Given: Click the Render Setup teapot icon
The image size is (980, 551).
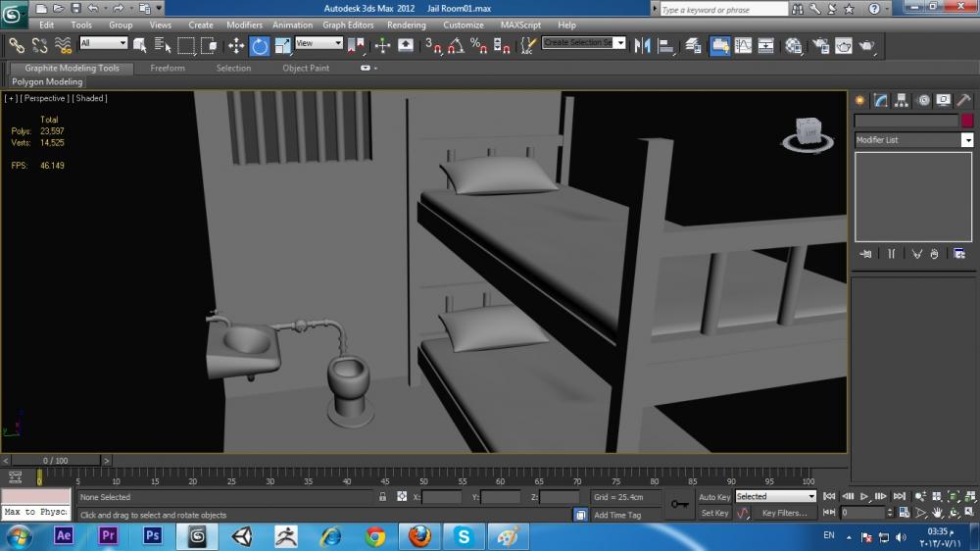Looking at the screenshot, I should click(x=819, y=45).
